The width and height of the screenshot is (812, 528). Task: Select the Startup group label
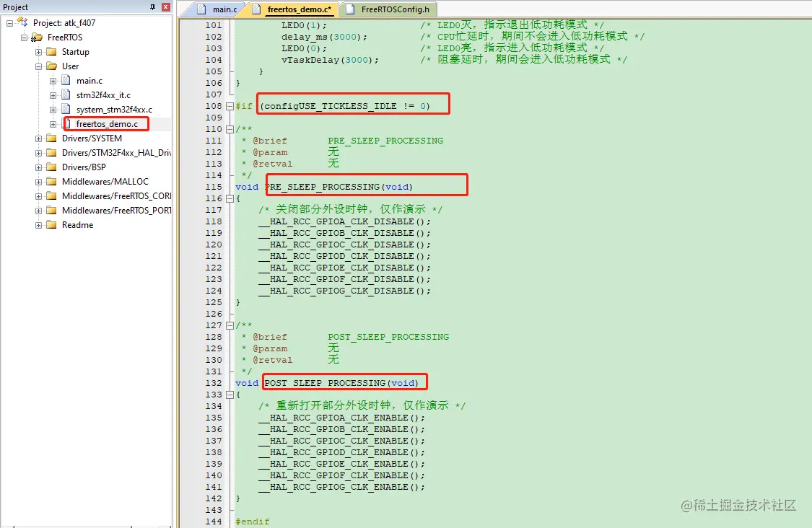click(76, 52)
